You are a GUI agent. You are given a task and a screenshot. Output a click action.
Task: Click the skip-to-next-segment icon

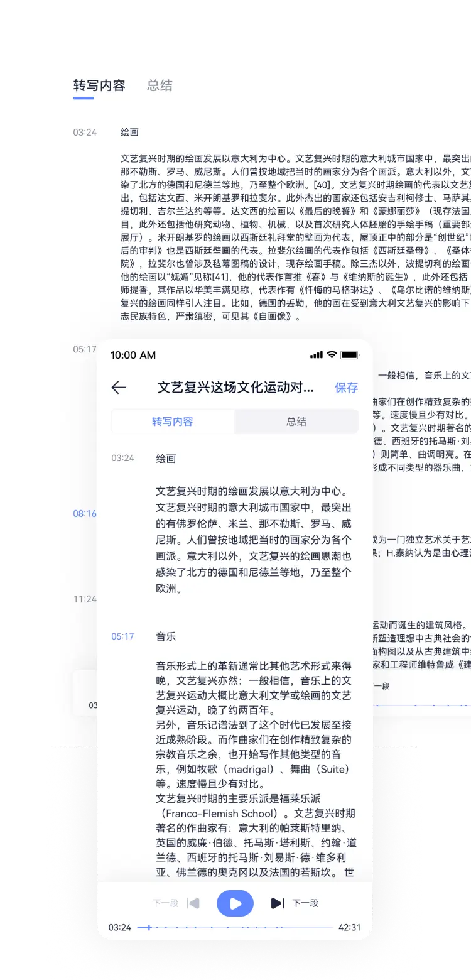[276, 903]
